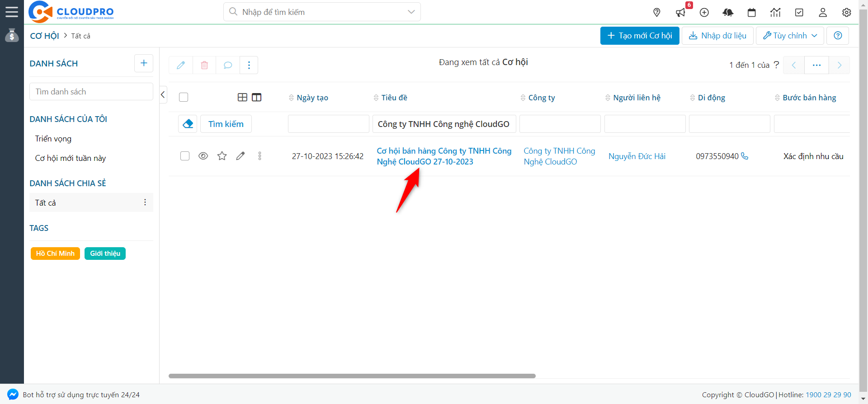Viewport: 868px width, 404px height.
Task: Select the Triển vọng list
Action: point(53,139)
